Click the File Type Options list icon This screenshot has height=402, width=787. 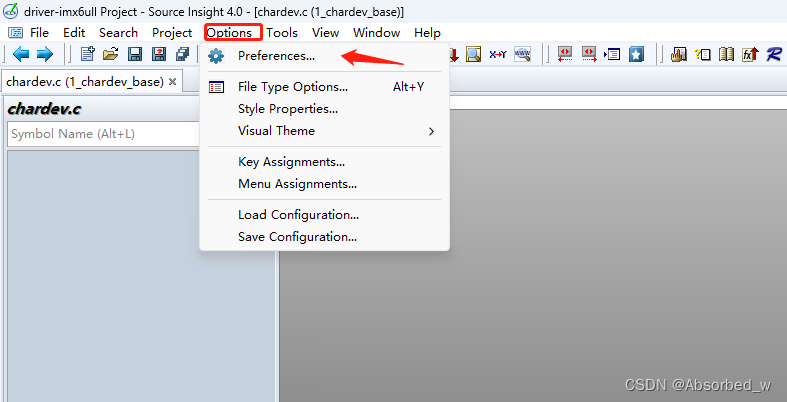pos(216,87)
